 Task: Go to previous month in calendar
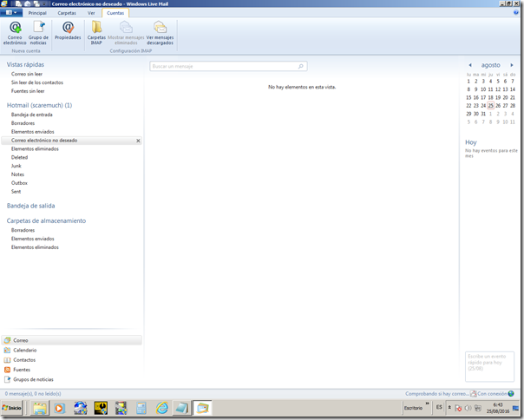[x=470, y=65]
